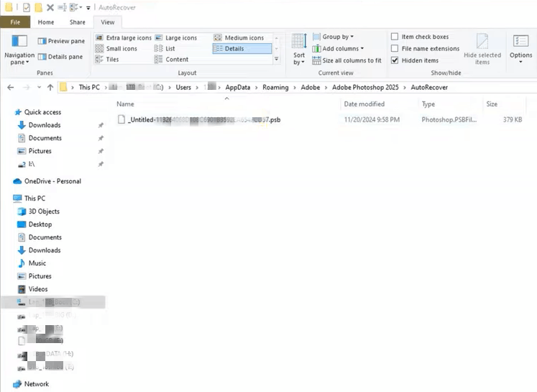Go back with the Back arrow

pyautogui.click(x=11, y=87)
